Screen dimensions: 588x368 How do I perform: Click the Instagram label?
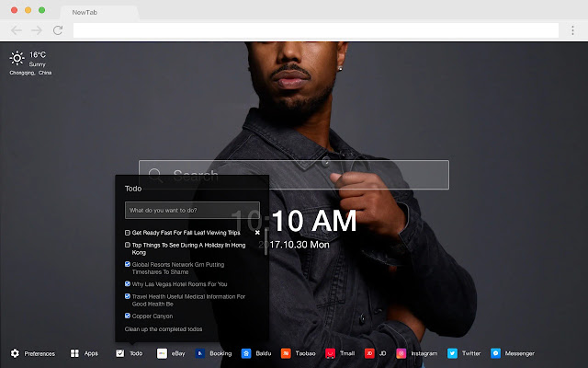pos(424,353)
